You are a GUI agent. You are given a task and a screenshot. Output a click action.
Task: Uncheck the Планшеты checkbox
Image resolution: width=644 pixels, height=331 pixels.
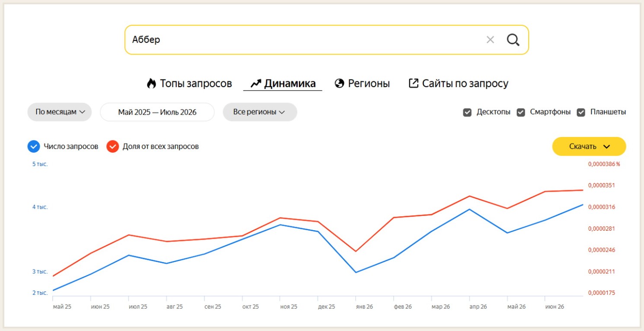[x=581, y=112]
